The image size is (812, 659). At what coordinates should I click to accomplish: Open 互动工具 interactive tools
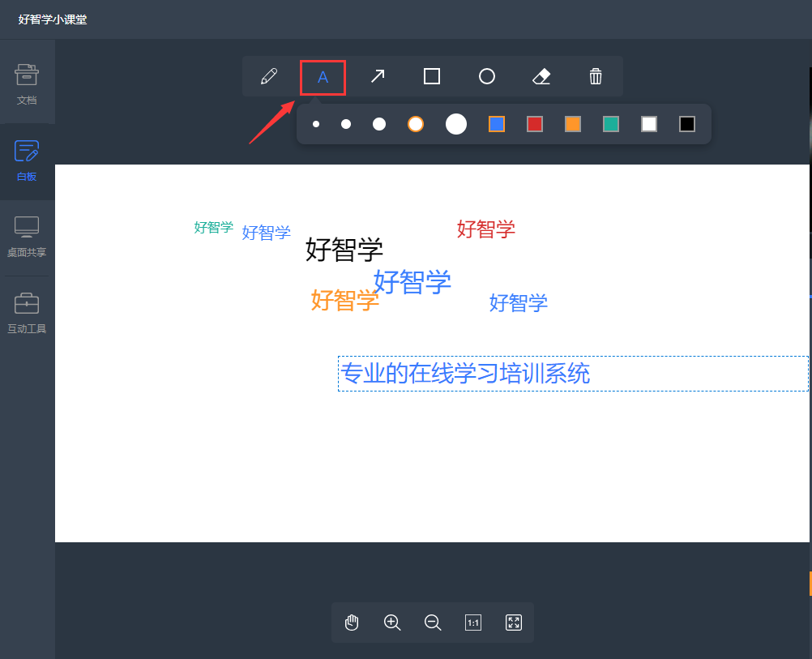(27, 314)
